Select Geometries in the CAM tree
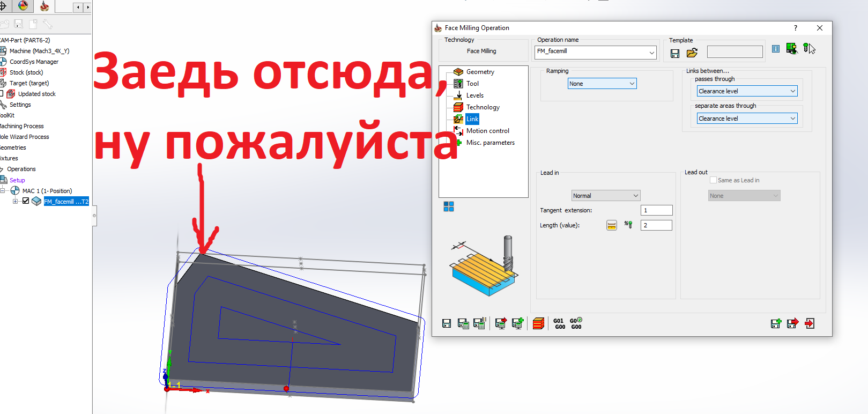Screen dimensions: 868x414 click(x=13, y=147)
